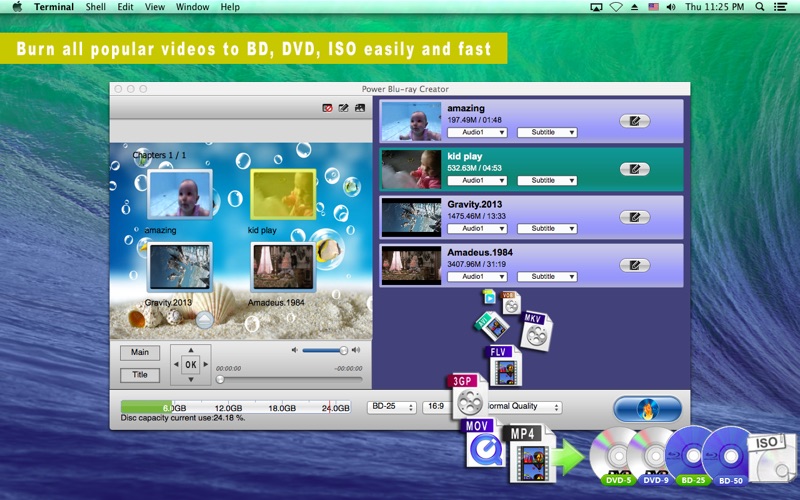Open Subtitle dropdown for Amadeus.1984
The height and width of the screenshot is (500, 800).
click(x=547, y=277)
